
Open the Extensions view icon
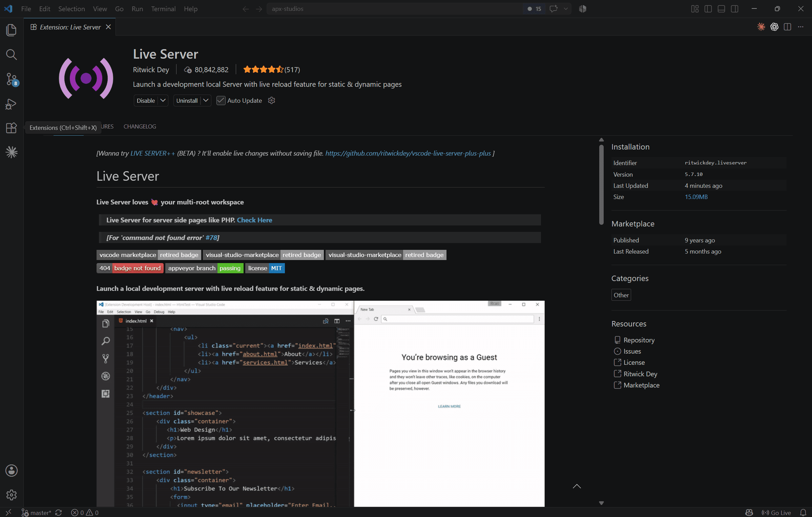click(12, 128)
